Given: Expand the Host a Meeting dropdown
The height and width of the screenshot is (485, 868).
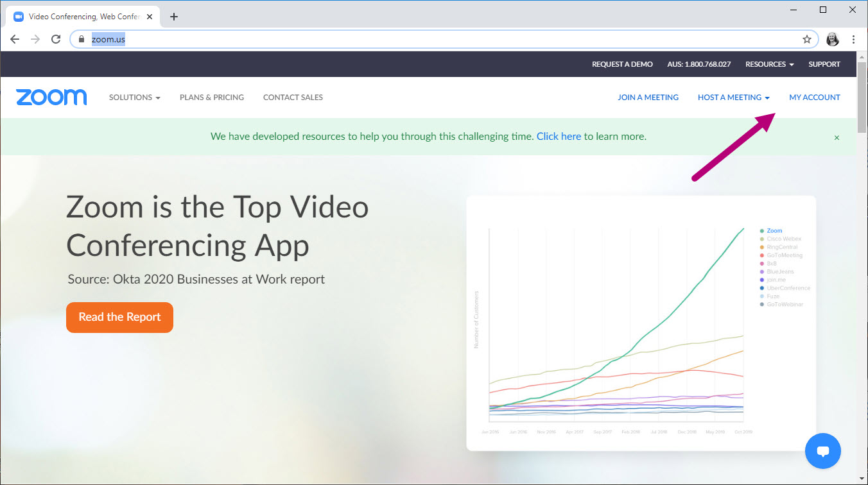Looking at the screenshot, I should click(x=733, y=98).
